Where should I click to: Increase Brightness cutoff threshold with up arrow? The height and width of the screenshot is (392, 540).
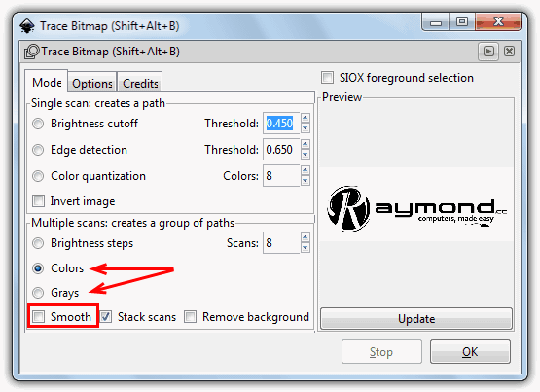306,118
